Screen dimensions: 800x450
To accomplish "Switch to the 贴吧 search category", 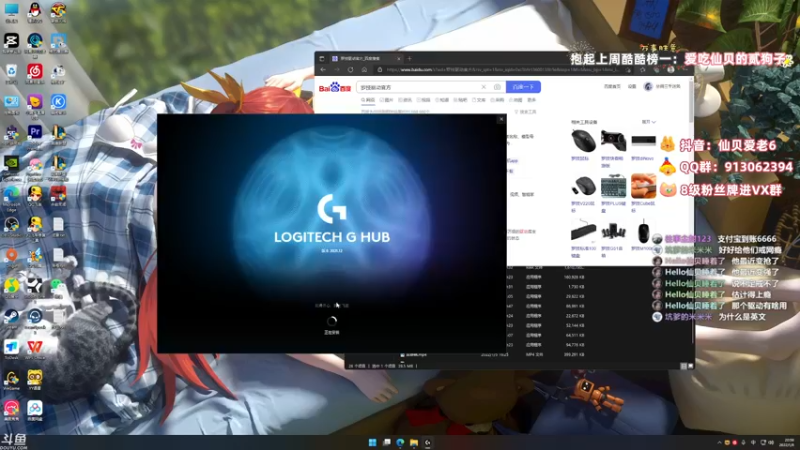I will coord(460,100).
